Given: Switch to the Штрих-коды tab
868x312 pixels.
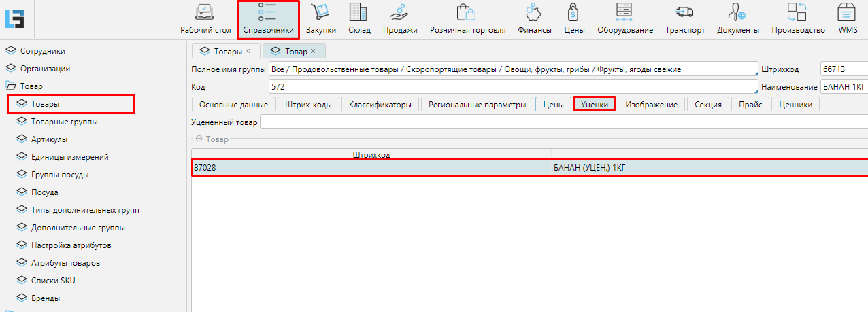Looking at the screenshot, I should point(309,105).
